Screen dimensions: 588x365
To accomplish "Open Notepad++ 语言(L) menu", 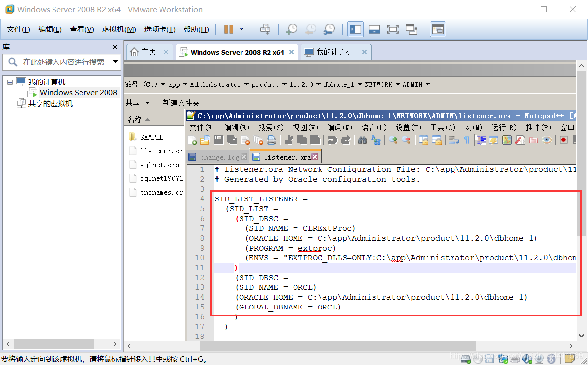I will tap(374, 127).
